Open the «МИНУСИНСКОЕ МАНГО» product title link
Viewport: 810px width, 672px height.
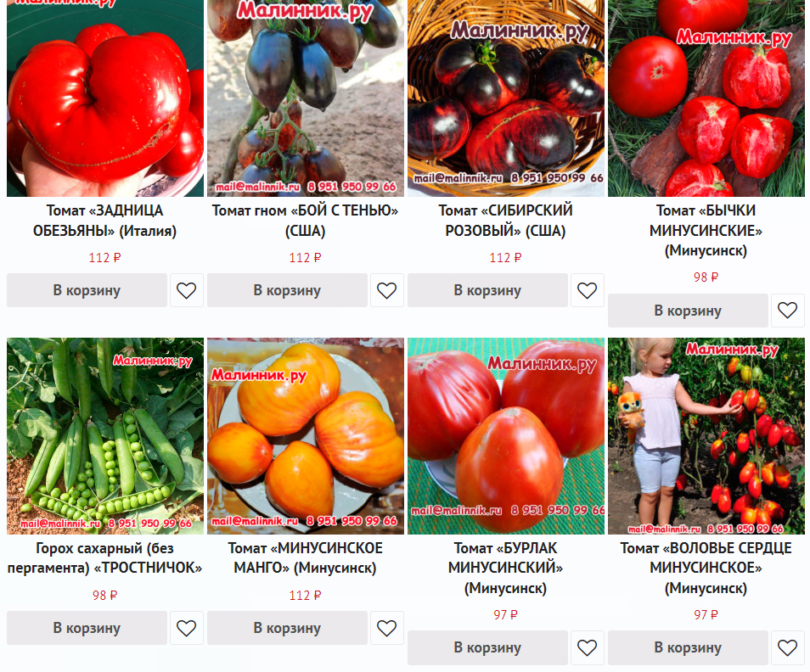coord(306,558)
